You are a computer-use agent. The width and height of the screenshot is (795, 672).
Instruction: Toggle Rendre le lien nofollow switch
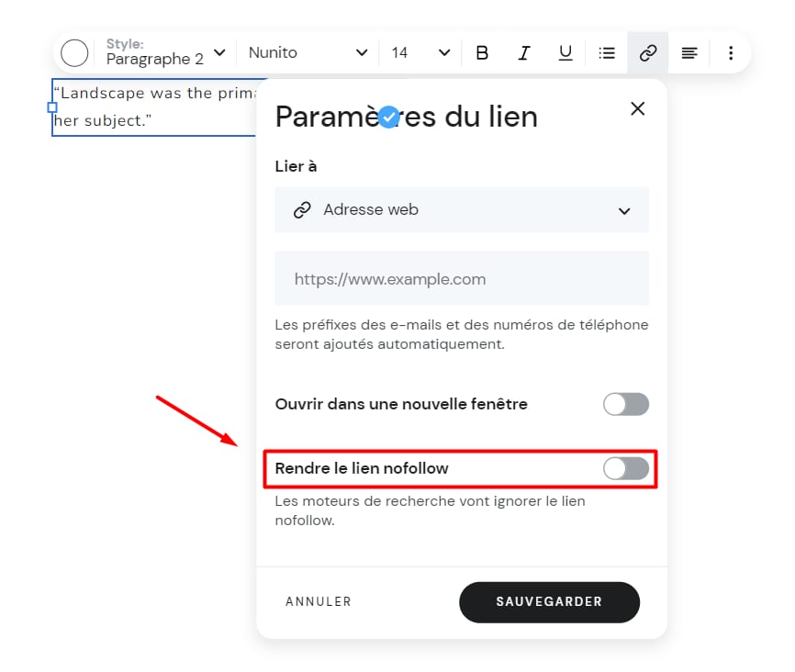(x=626, y=469)
